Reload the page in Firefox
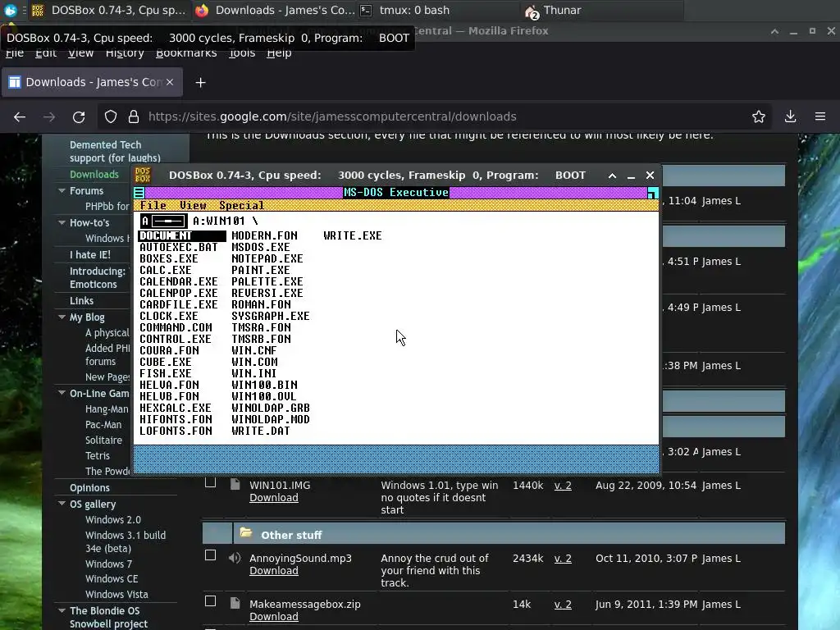 (79, 116)
